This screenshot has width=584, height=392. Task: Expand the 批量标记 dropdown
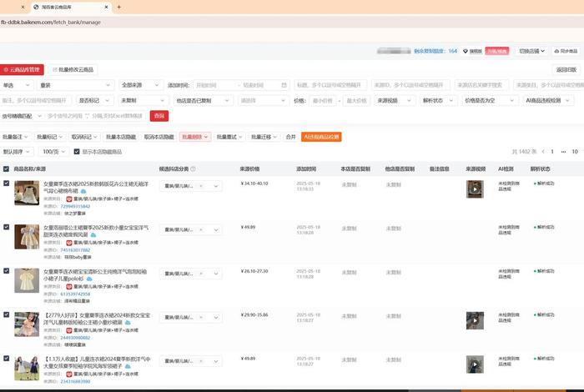(49, 137)
